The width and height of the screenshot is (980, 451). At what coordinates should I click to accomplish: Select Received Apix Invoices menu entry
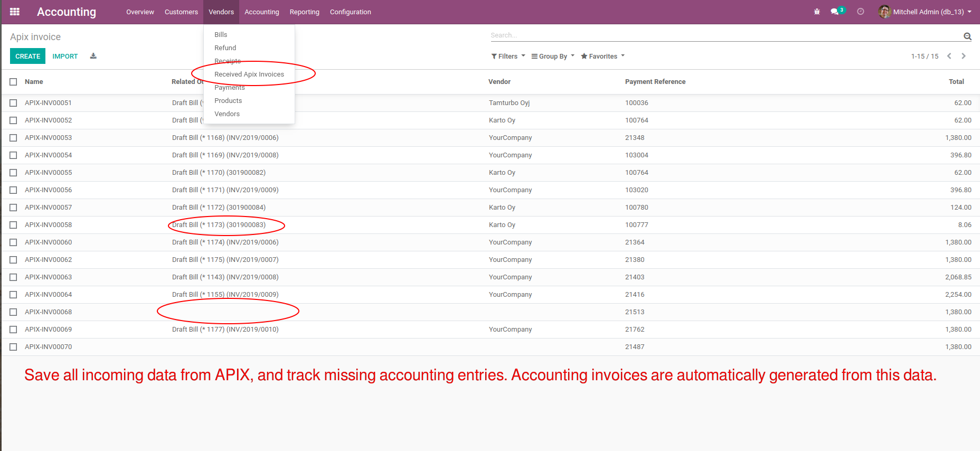249,74
